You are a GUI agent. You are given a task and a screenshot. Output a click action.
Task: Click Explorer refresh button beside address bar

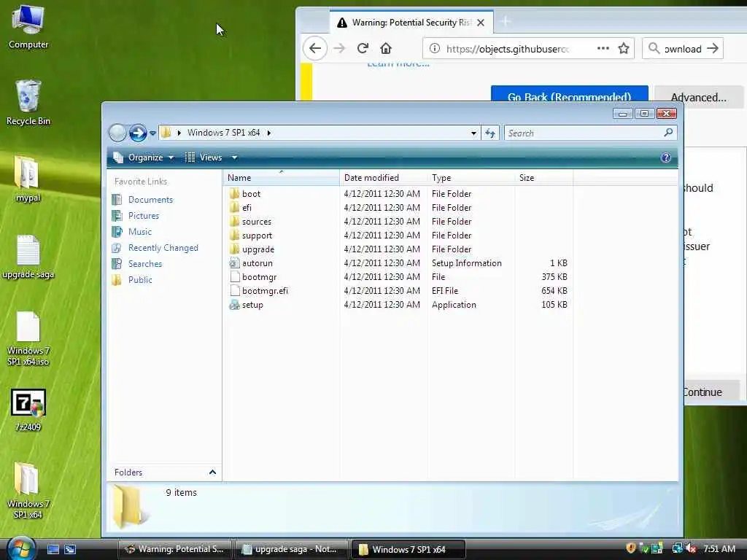coord(489,133)
